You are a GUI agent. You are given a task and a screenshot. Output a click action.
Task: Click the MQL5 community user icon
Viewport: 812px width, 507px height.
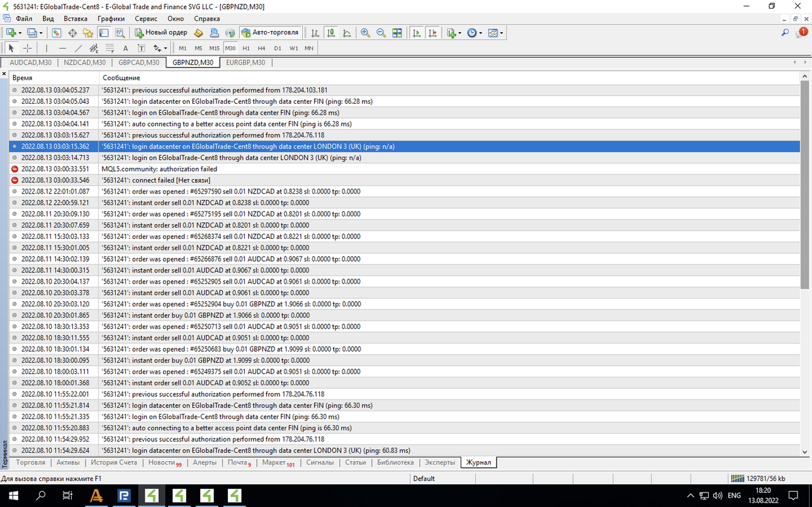[215, 33]
